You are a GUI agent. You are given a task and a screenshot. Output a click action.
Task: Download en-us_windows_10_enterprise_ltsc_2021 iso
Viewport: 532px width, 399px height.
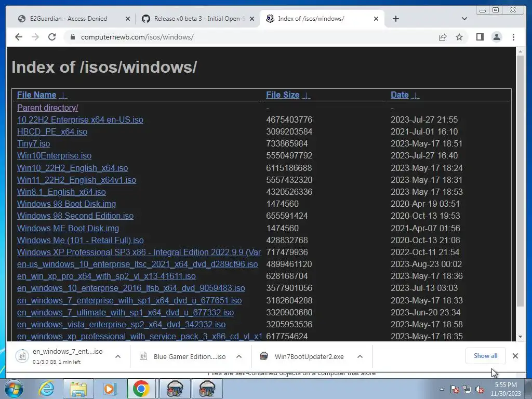137,264
